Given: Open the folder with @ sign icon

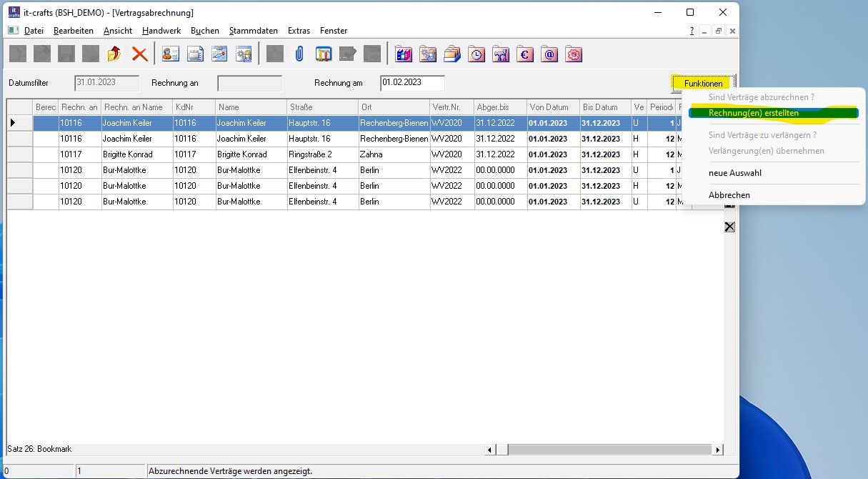Looking at the screenshot, I should point(549,54).
